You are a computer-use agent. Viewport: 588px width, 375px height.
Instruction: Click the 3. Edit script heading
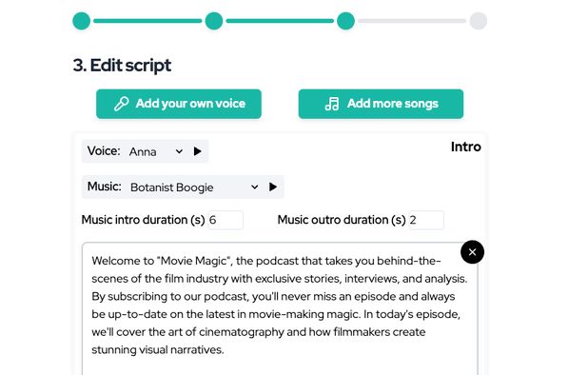tap(122, 66)
